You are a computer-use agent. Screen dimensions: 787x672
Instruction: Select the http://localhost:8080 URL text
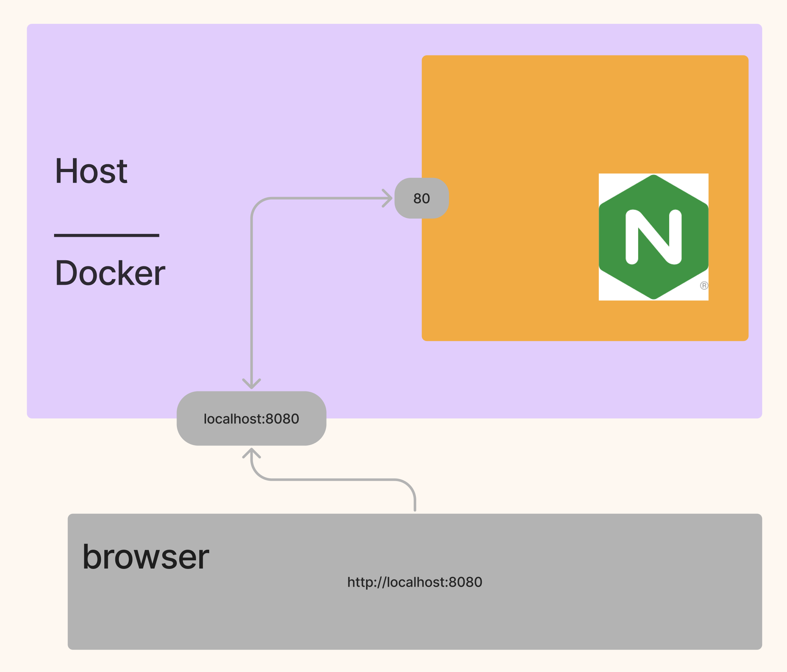click(x=415, y=582)
